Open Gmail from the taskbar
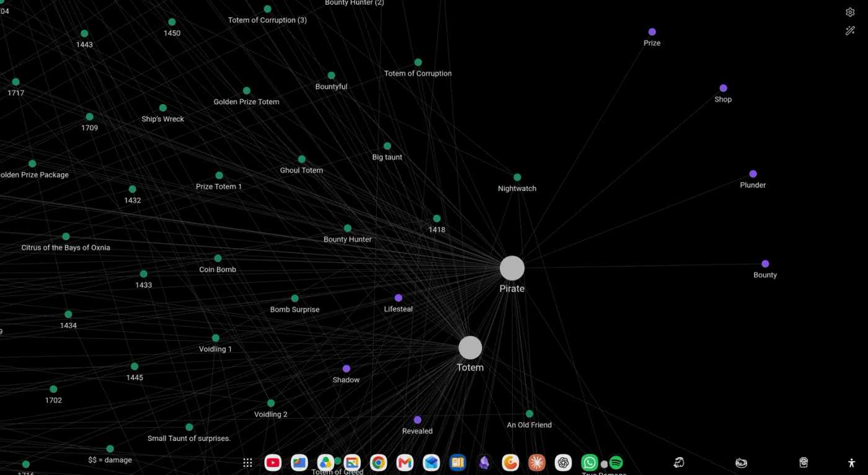Screen dimensions: 868x475 pyautogui.click(x=405, y=463)
